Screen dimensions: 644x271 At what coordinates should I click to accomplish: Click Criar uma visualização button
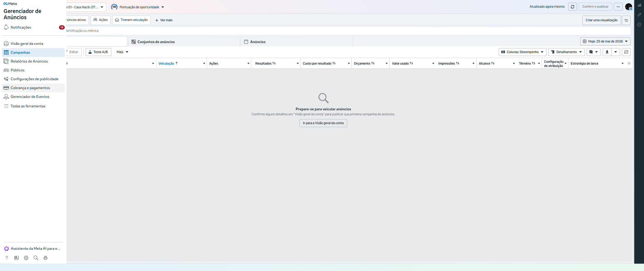pos(601,20)
